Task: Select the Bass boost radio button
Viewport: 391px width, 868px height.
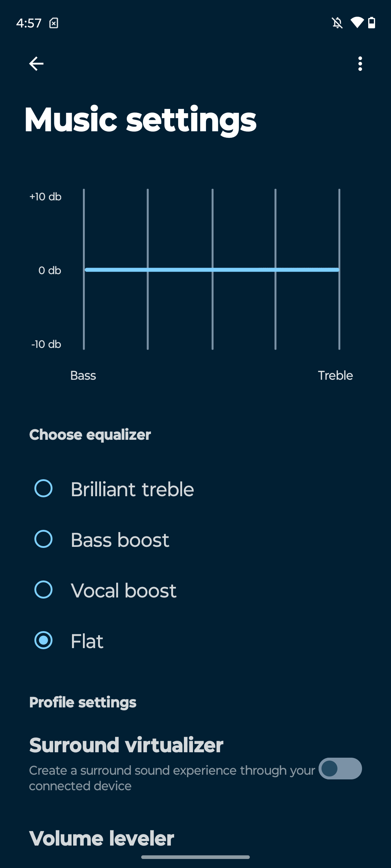Action: [x=43, y=539]
